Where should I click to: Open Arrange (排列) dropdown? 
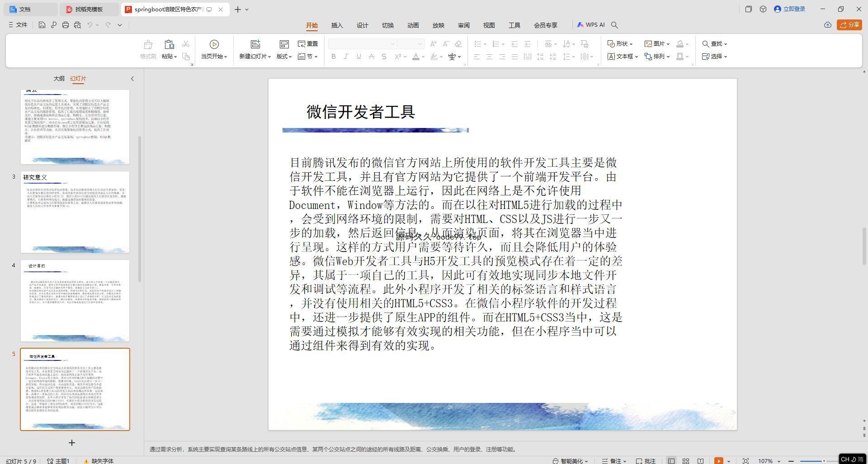tap(657, 57)
